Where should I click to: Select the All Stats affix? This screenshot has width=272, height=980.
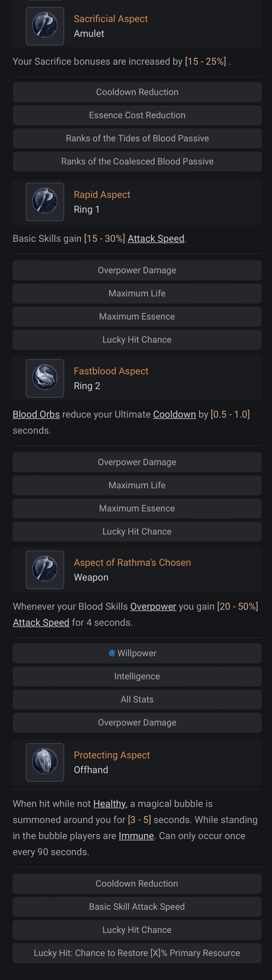(x=137, y=699)
